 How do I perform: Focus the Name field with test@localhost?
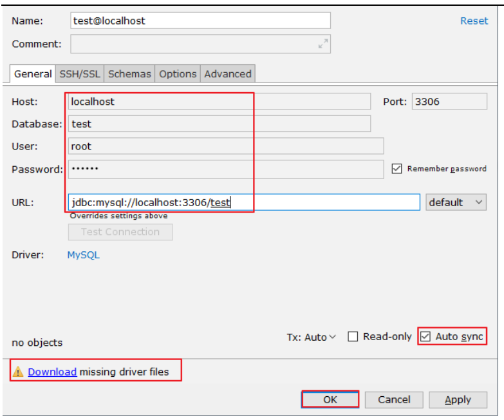[201, 21]
